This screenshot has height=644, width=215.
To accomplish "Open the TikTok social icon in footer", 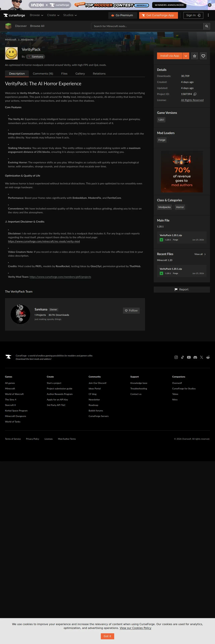I will coord(183,357).
